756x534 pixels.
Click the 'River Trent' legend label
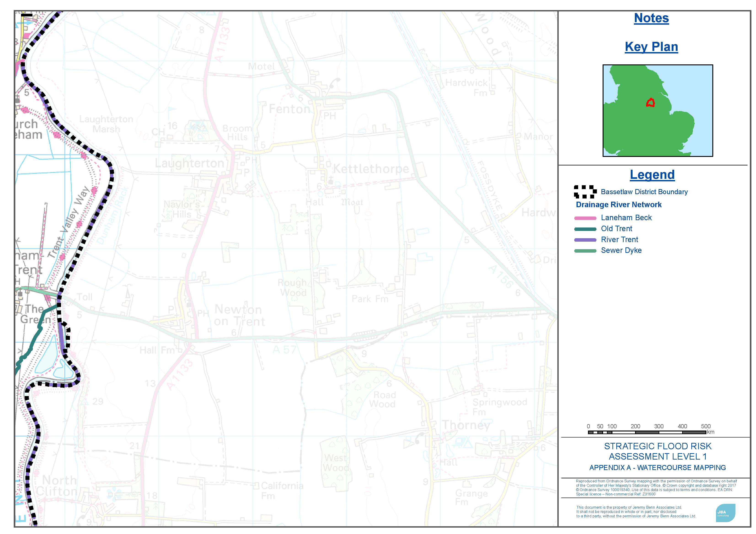(x=619, y=240)
